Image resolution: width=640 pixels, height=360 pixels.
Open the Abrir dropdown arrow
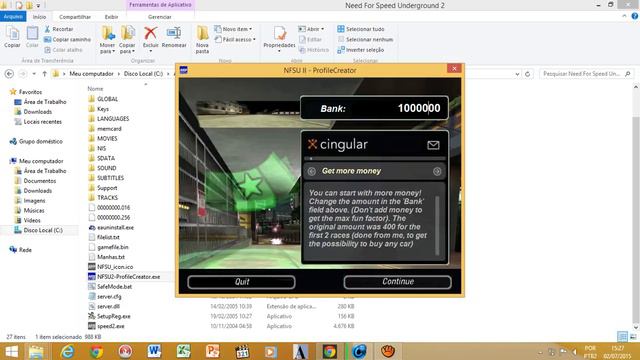click(x=322, y=29)
